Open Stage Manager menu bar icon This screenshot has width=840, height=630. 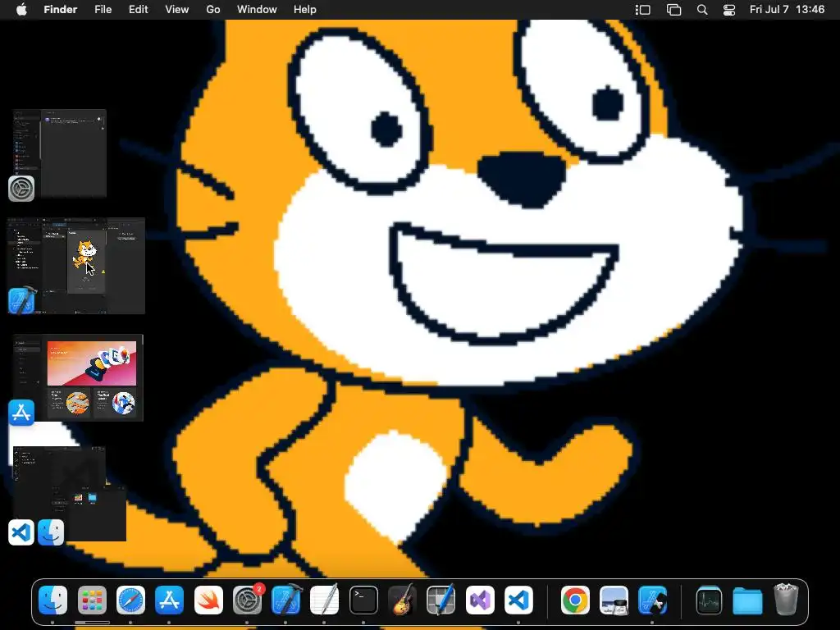[x=643, y=10]
